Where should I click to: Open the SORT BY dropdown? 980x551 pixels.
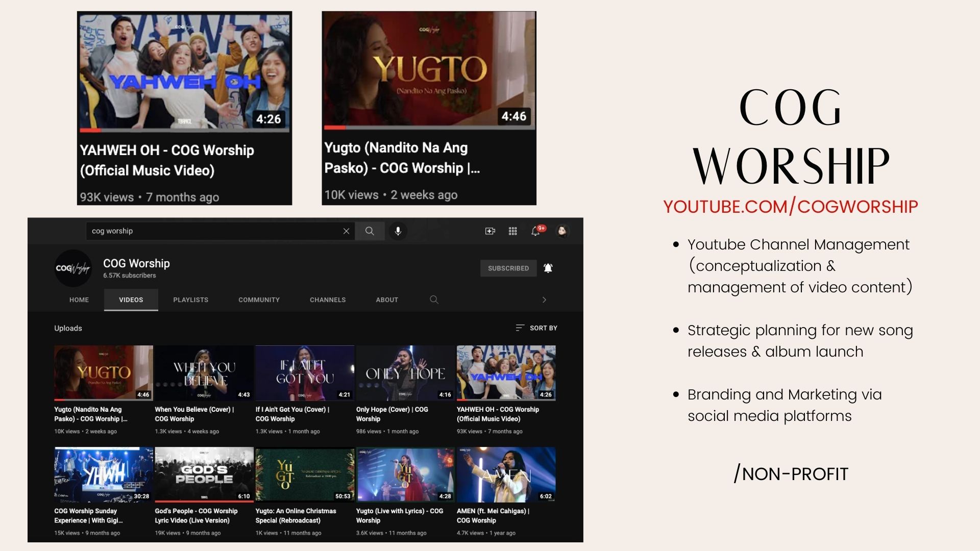click(536, 328)
